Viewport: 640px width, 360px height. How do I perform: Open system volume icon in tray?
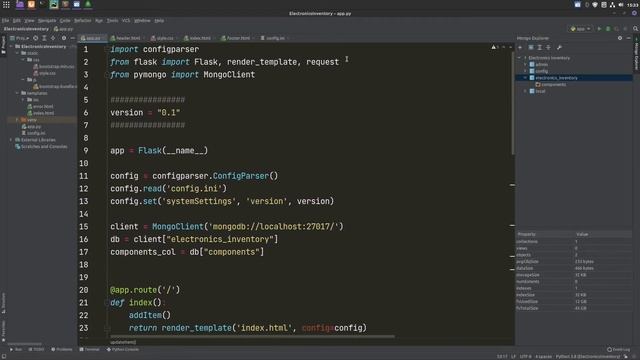coord(620,4)
